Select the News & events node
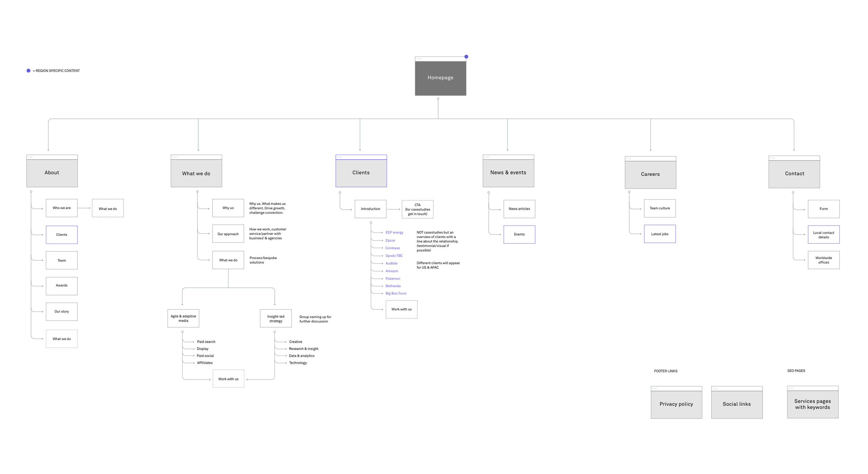Image resolution: width=868 pixels, height=474 pixels. click(x=508, y=172)
